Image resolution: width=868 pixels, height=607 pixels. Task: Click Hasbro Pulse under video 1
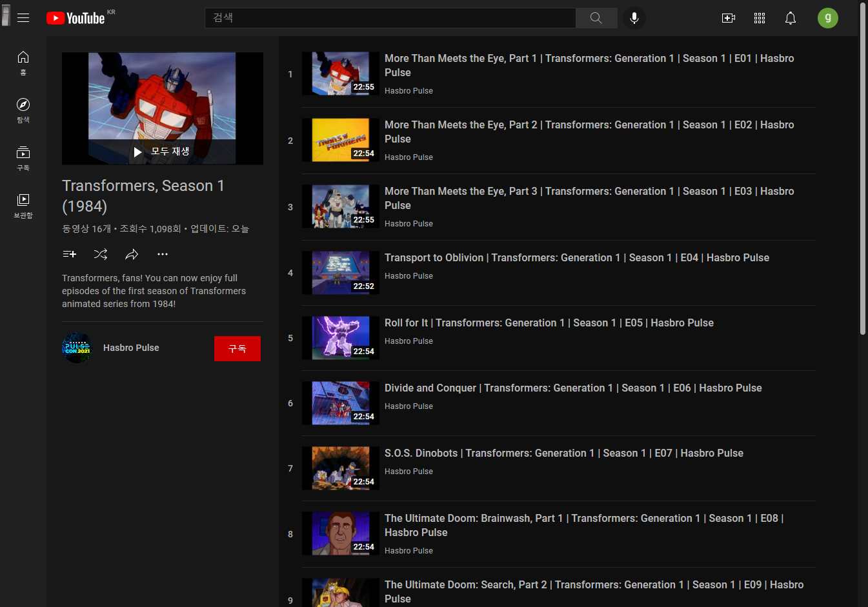(x=409, y=91)
